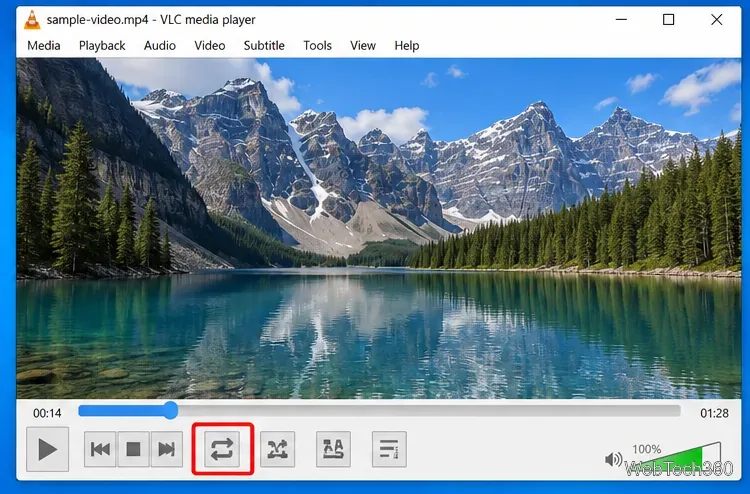Jump ahead on the unplayed seek bar
The image size is (750, 494).
(x=429, y=410)
